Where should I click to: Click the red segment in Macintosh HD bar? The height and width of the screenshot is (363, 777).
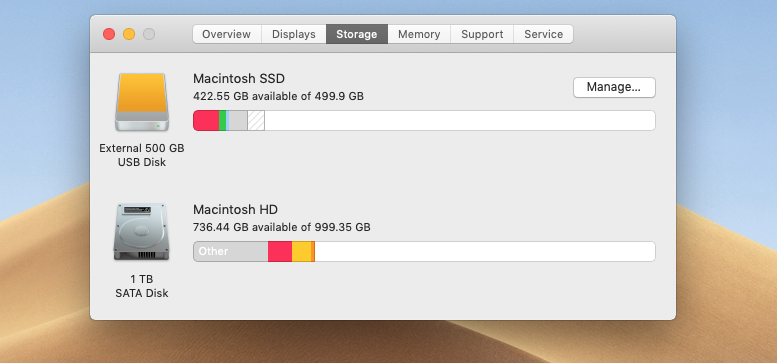(x=280, y=252)
